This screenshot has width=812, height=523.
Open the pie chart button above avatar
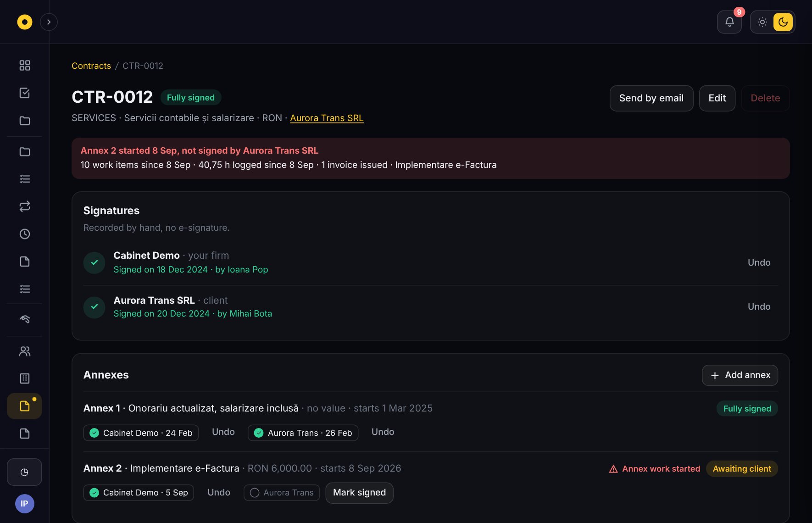(x=25, y=472)
